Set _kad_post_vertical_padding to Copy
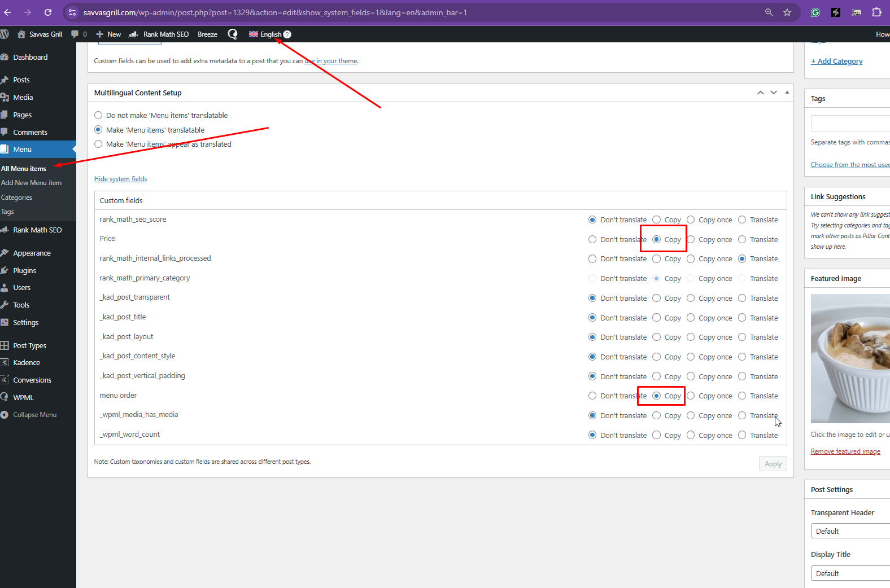Screen dimensions: 890x588 pyautogui.click(x=656, y=376)
